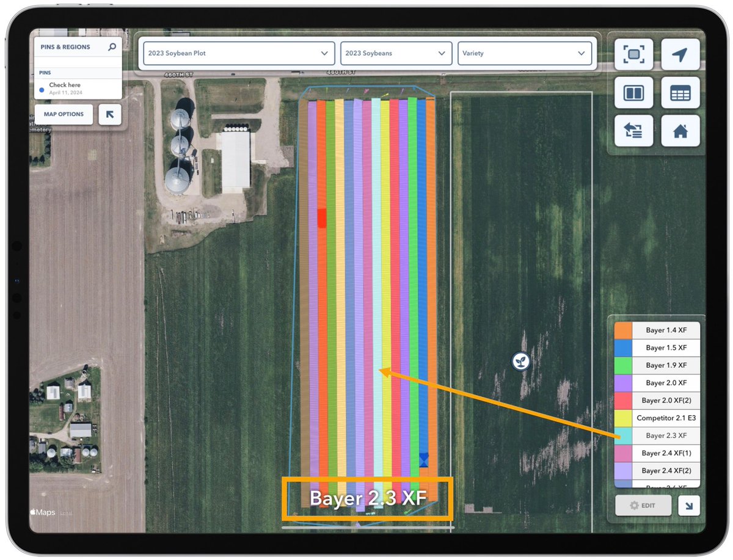
Task: Select Bayer 2.4 XF(1) pink swatch
Action: click(623, 453)
